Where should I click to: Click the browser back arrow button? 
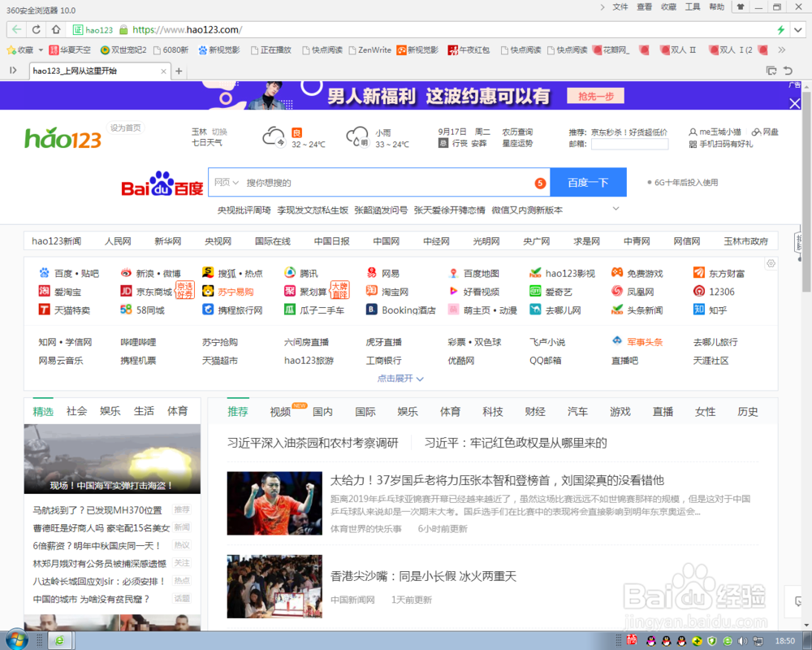[16, 29]
